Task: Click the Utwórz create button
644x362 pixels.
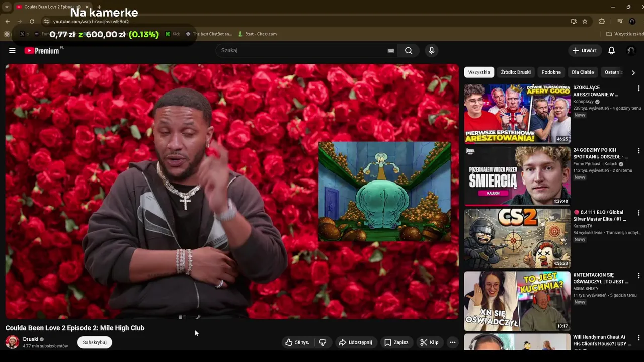Action: pyautogui.click(x=584, y=50)
